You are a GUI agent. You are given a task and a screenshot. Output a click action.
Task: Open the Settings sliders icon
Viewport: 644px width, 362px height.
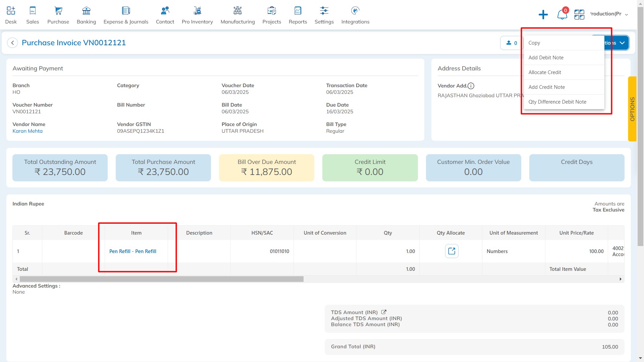pos(324,11)
